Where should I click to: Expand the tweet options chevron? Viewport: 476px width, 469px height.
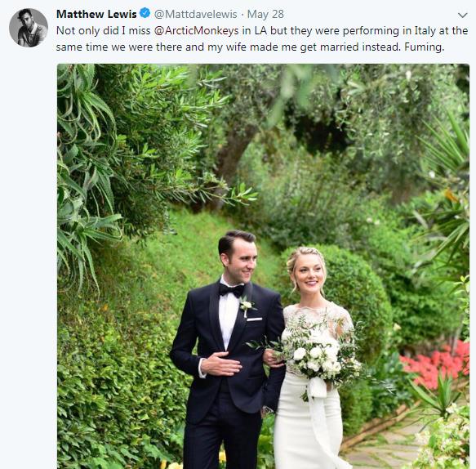[x=462, y=16]
